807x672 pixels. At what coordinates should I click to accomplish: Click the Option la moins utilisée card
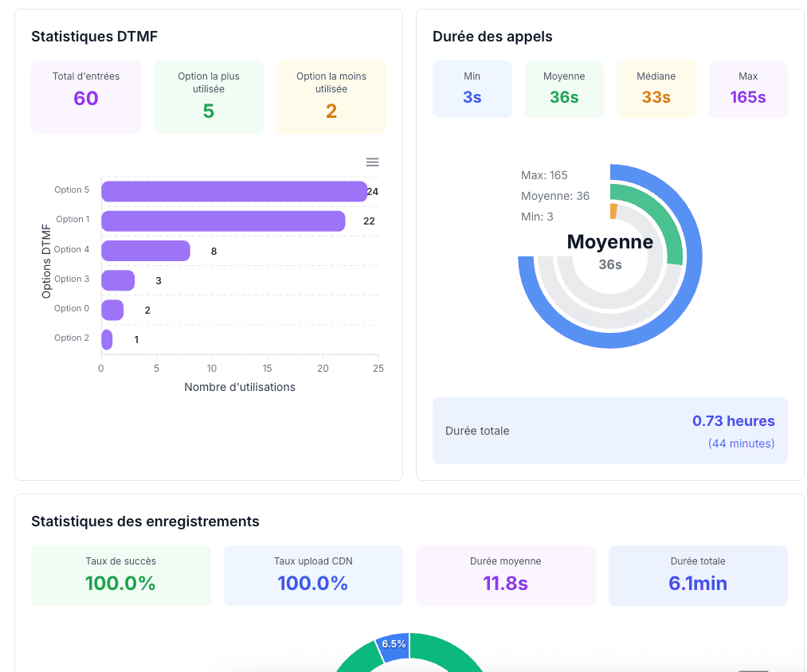coord(331,97)
